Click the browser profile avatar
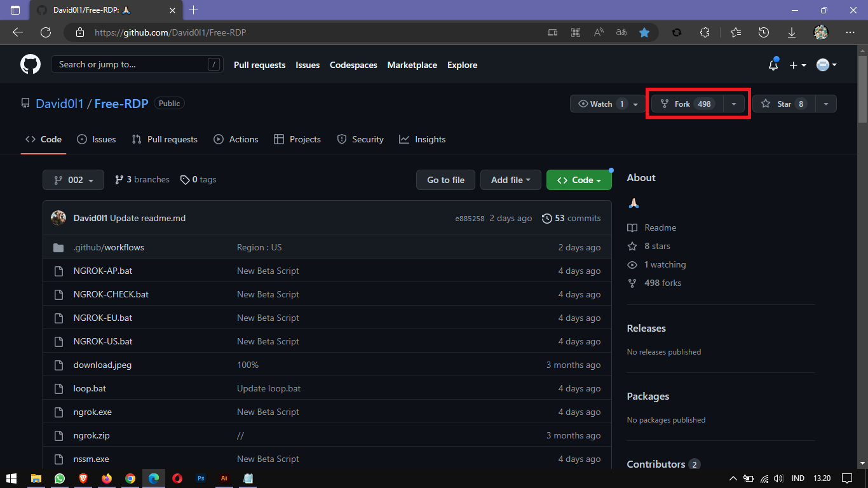The width and height of the screenshot is (868, 488). pyautogui.click(x=821, y=32)
